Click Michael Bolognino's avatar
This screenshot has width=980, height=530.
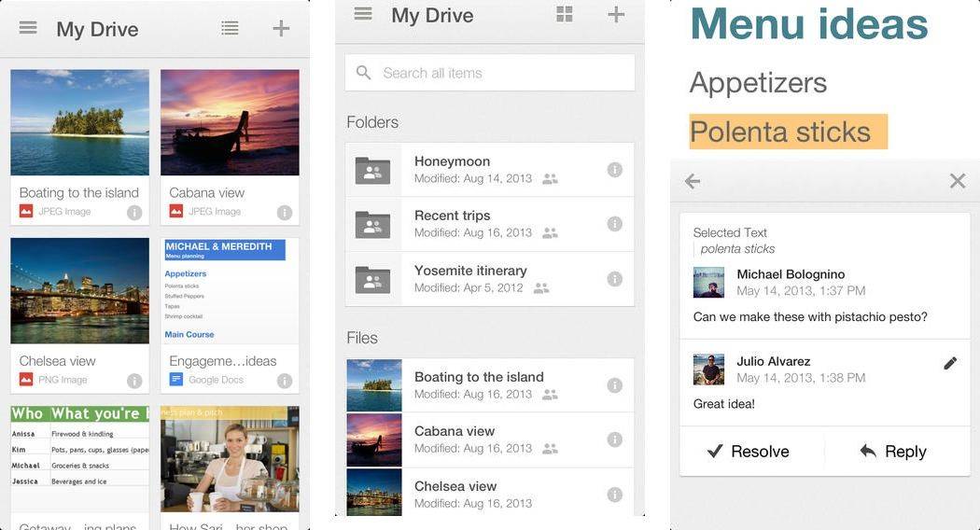[708, 283]
